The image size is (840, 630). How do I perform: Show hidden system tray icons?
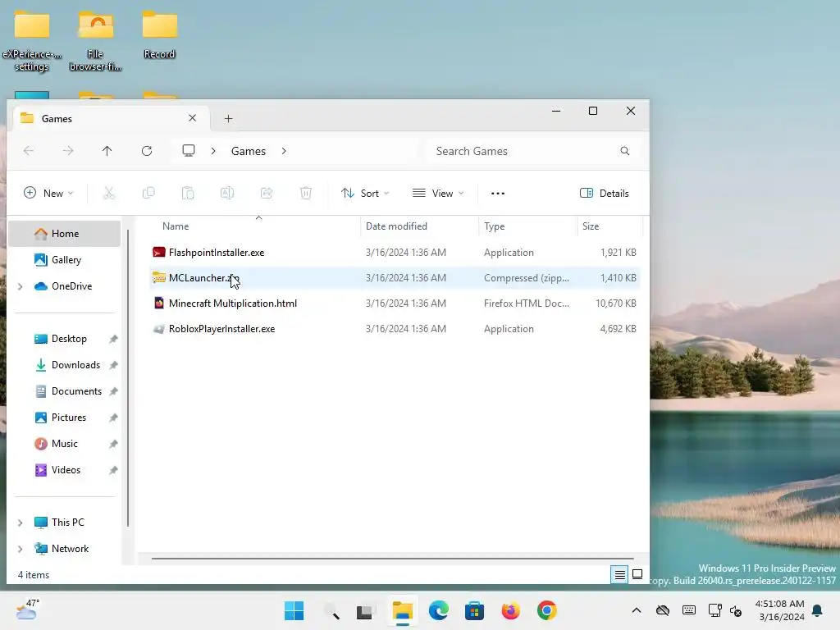637,610
